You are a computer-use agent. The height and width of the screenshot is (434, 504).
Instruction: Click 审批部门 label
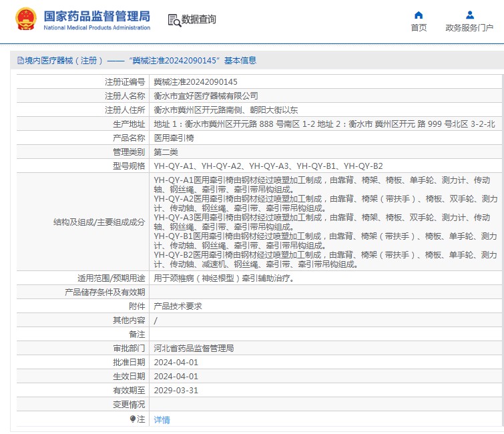pyautogui.click(x=129, y=348)
